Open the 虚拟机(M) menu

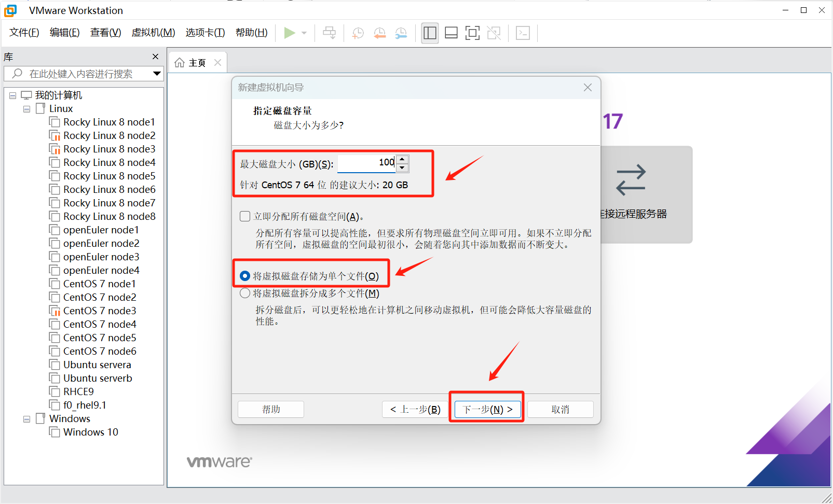[153, 33]
